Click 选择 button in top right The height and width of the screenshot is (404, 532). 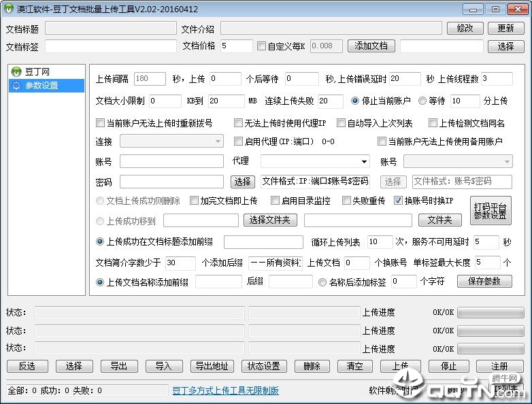(506, 46)
